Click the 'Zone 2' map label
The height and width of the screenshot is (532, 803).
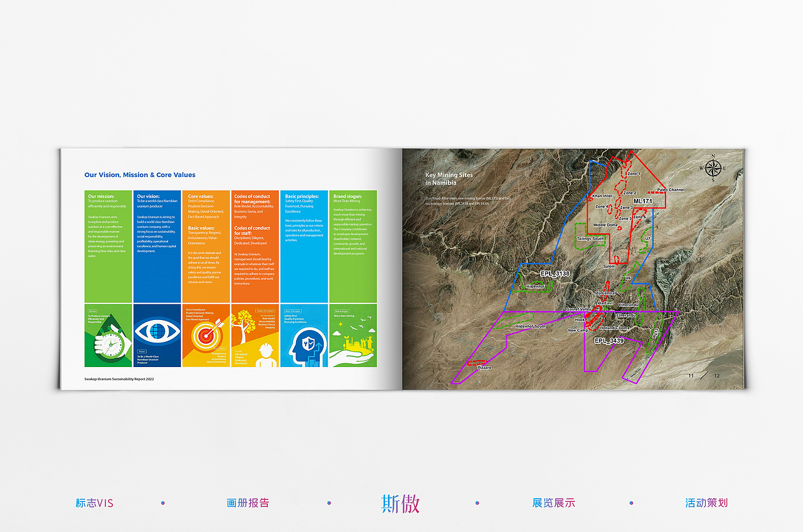[630, 193]
